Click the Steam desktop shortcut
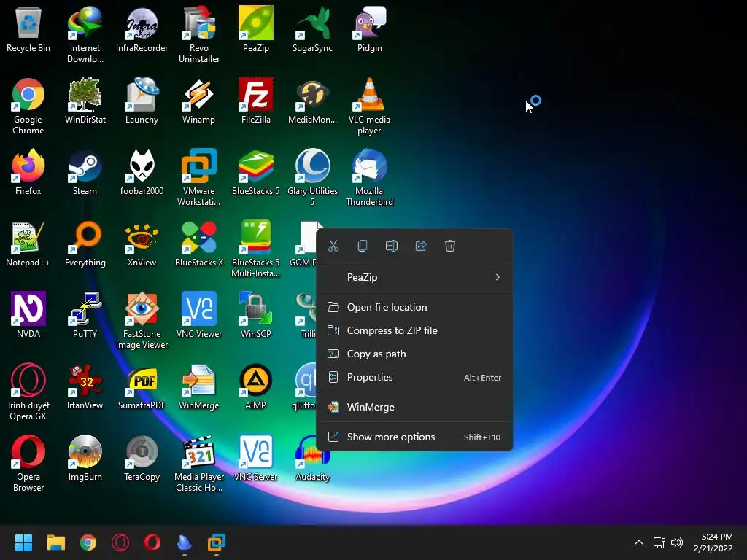 pos(85,172)
